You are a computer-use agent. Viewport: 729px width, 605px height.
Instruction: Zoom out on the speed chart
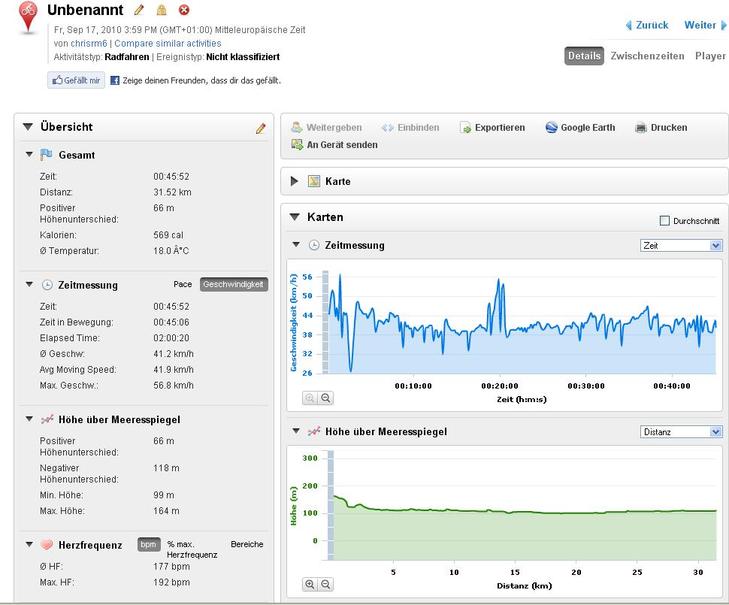click(x=326, y=398)
